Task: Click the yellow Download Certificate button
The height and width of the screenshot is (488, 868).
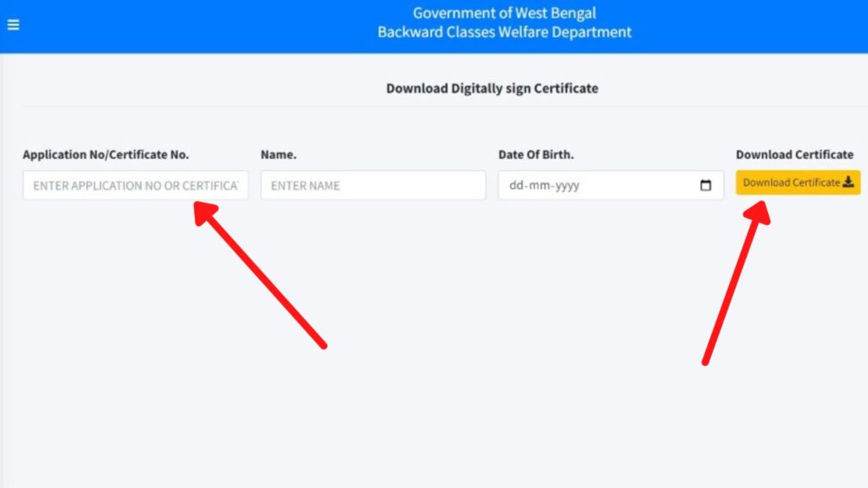Action: point(798,183)
